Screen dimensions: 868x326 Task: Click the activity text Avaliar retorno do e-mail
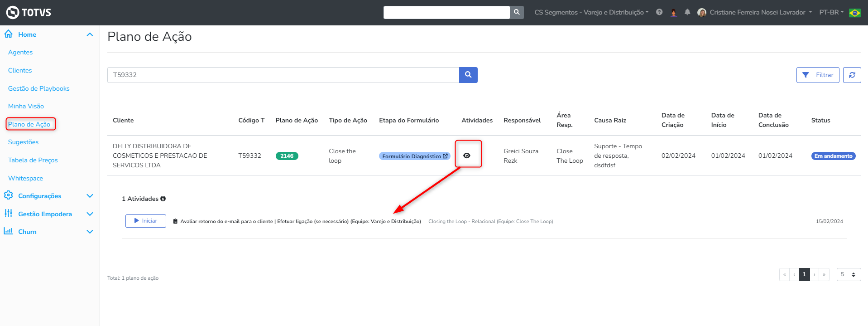click(301, 221)
